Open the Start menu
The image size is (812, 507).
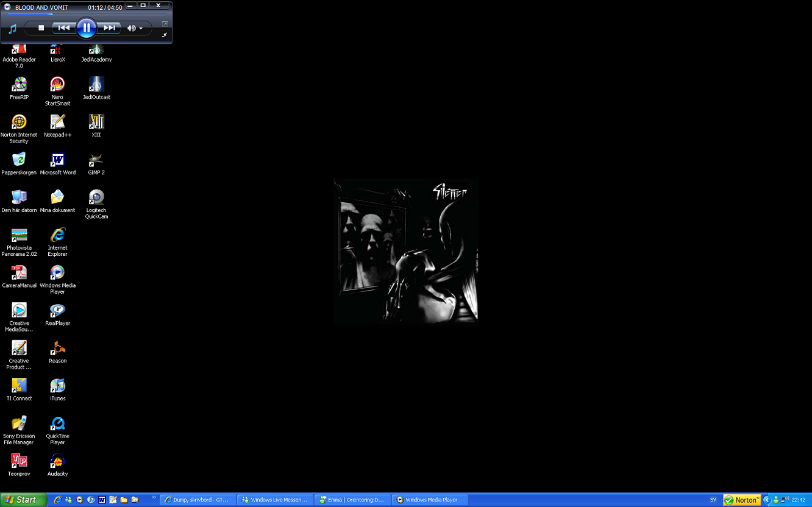click(x=23, y=500)
